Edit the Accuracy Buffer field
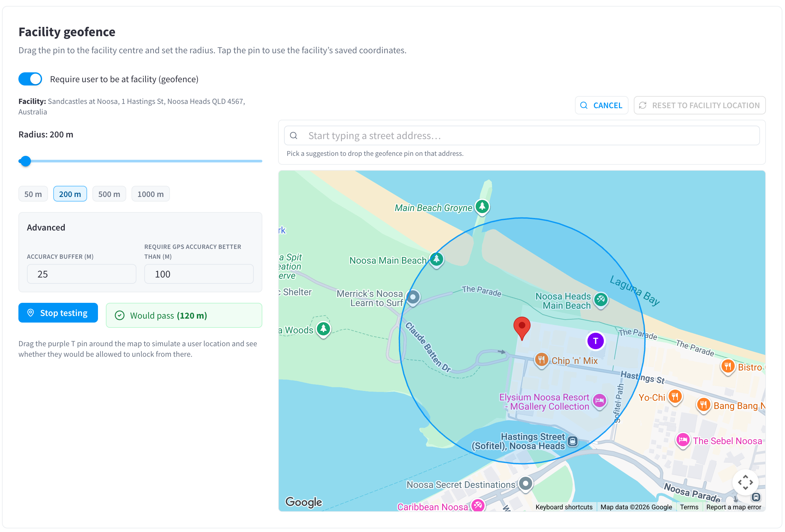 [82, 274]
